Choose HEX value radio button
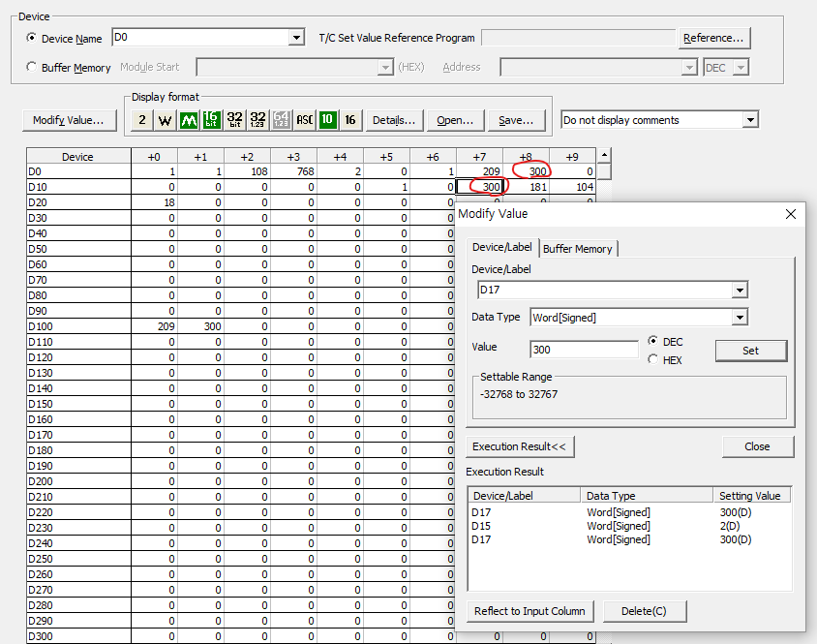Viewport: 817px width, 644px height. [652, 359]
